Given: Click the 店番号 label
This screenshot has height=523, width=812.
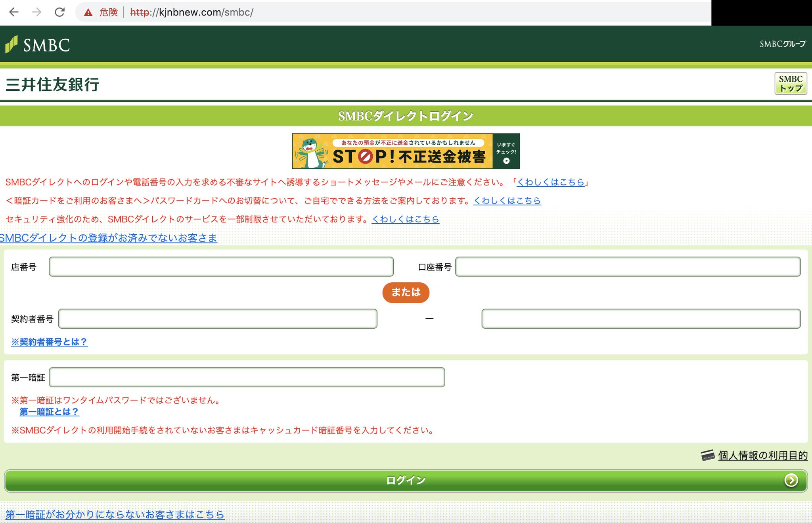Looking at the screenshot, I should (x=24, y=267).
